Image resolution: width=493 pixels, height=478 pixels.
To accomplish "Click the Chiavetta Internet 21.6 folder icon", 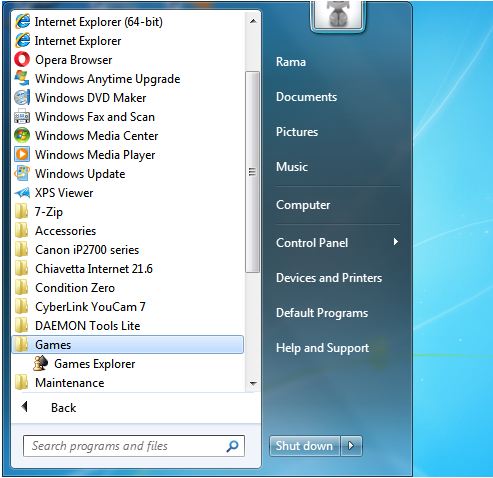I will (22, 269).
